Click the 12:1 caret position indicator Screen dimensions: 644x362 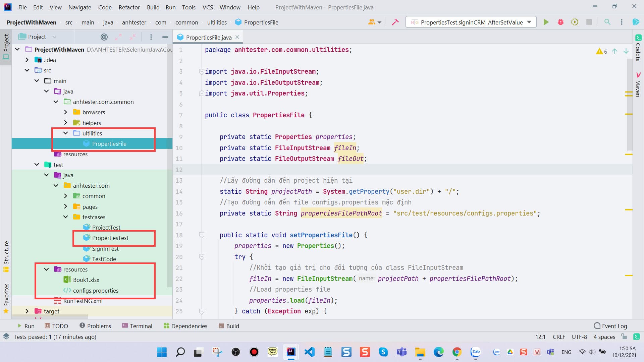click(540, 337)
